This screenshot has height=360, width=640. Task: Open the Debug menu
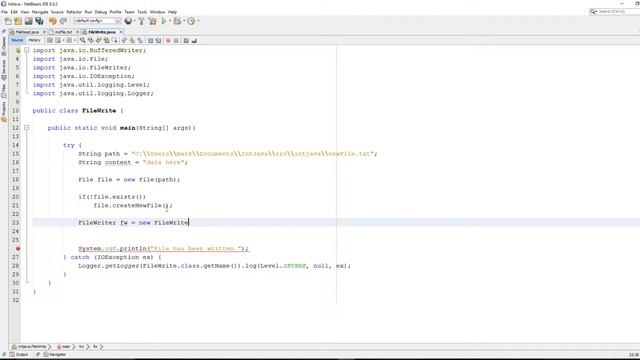tap(101, 12)
